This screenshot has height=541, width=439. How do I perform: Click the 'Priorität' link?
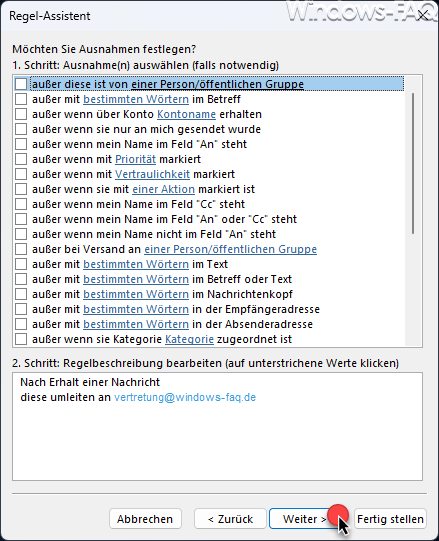click(135, 159)
